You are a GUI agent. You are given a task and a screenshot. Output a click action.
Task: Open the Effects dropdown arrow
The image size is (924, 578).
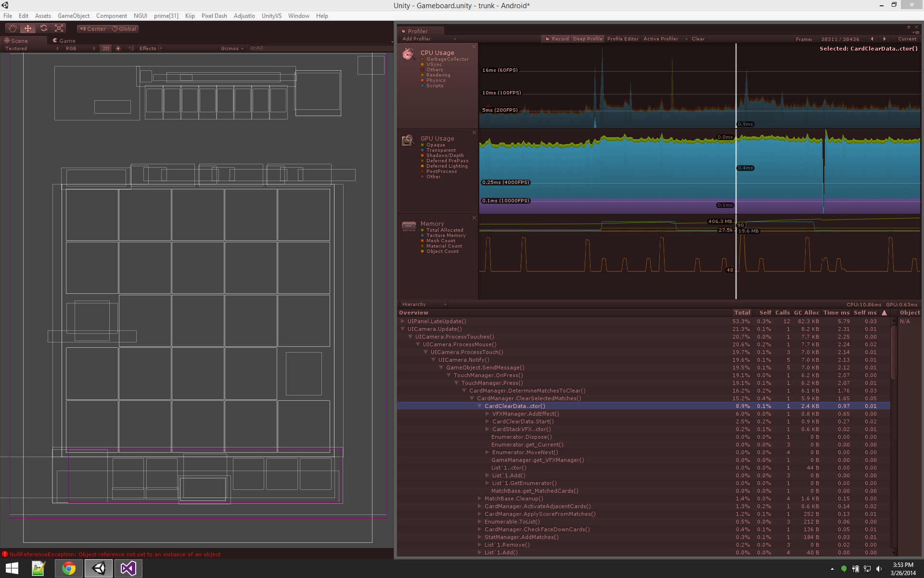161,48
